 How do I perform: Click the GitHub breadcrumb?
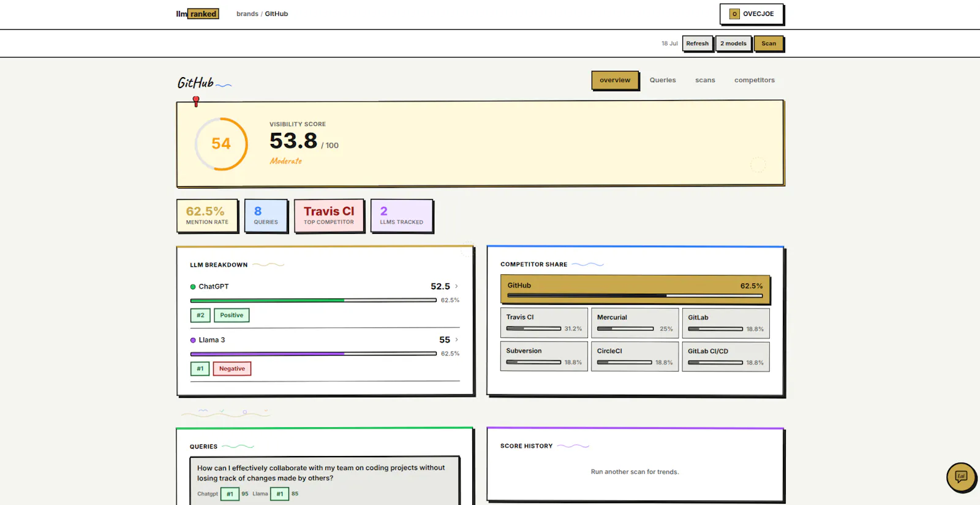[276, 13]
